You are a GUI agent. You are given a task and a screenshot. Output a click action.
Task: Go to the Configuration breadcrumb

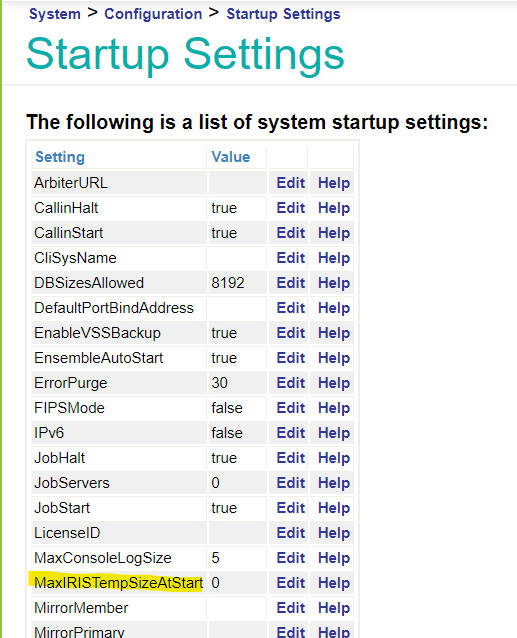click(x=153, y=14)
